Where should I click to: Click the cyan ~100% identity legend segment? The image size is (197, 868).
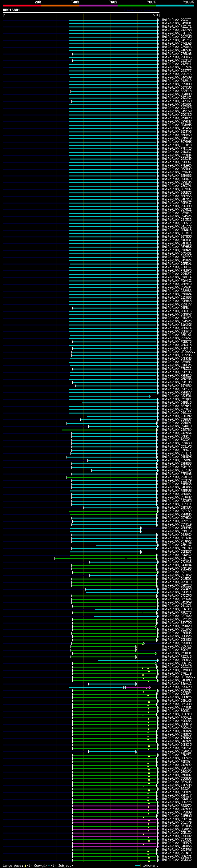click(175, 6)
